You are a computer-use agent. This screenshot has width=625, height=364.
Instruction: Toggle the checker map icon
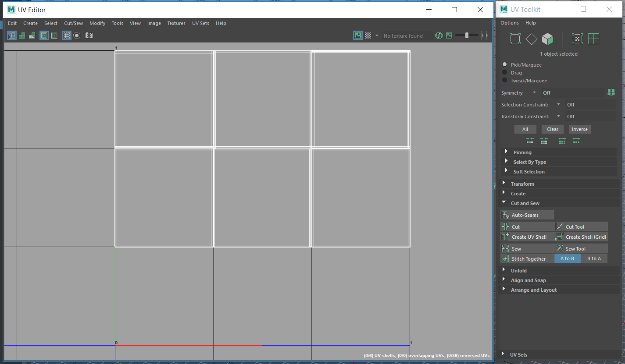(x=368, y=35)
